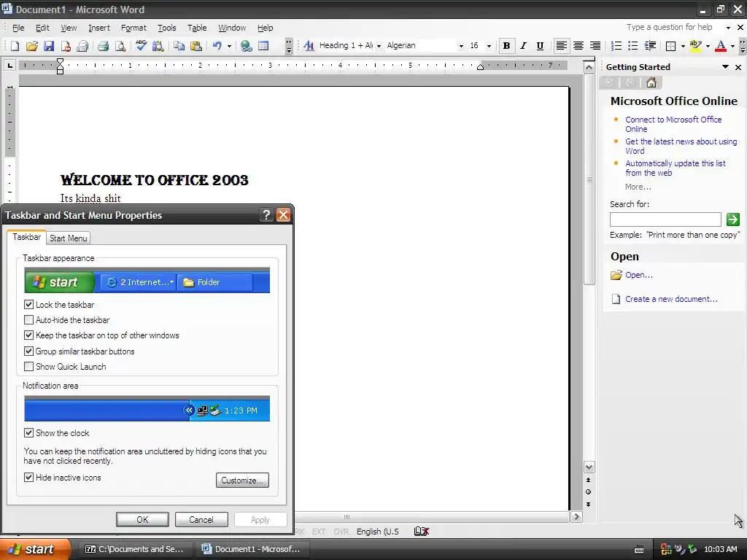Expand the Style dropdown Heading 1
Screen dimensions: 747x560
tap(379, 46)
